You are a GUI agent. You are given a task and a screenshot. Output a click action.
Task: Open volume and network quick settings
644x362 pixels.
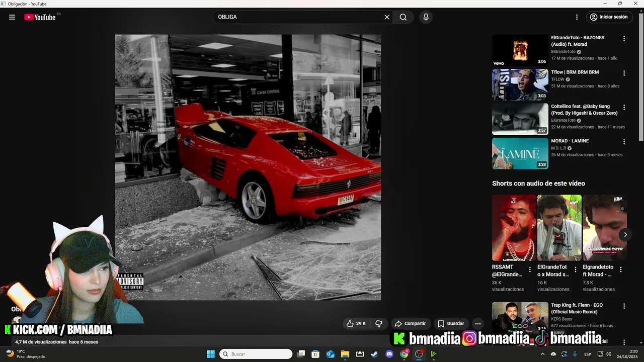tap(604, 354)
